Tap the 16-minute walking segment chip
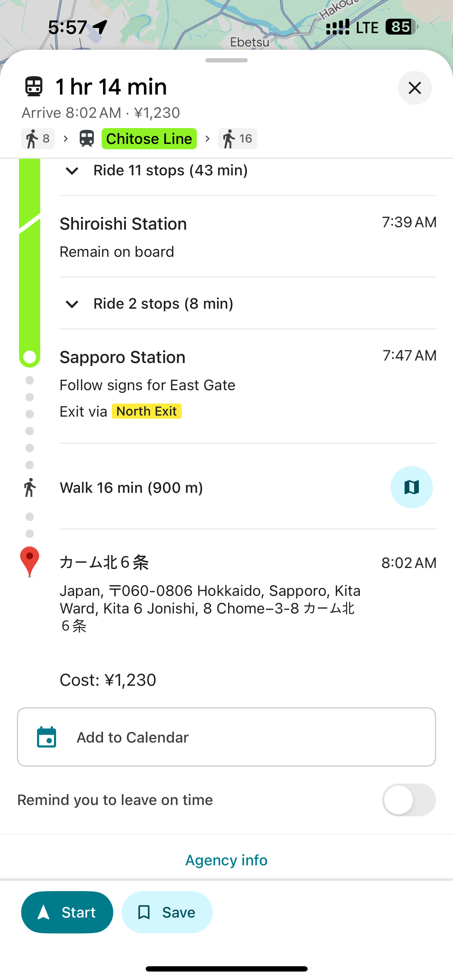Image resolution: width=453 pixels, height=980 pixels. (237, 139)
